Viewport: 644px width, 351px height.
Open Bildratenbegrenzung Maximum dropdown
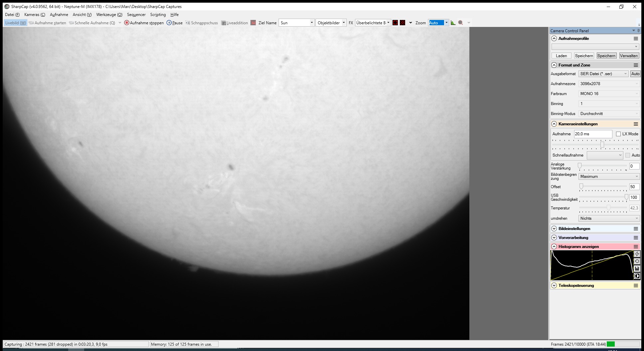point(609,176)
